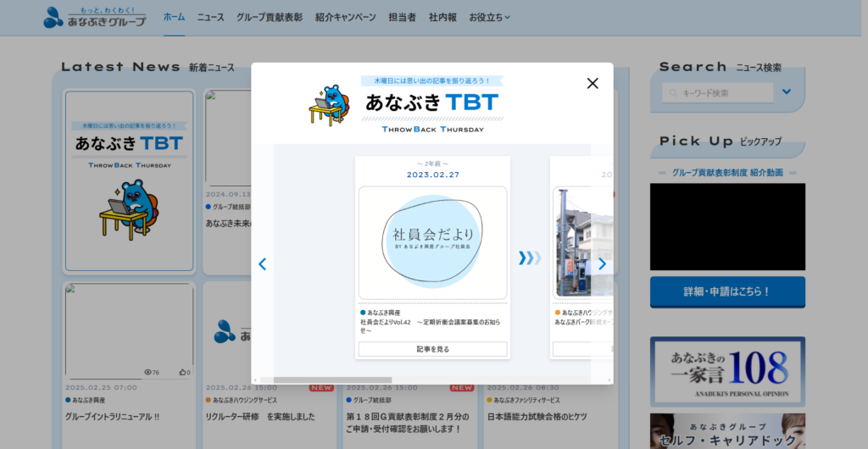The width and height of the screenshot is (868, 449).
Task: Open 第18回G貢献表彰制度 article
Action: tap(408, 423)
